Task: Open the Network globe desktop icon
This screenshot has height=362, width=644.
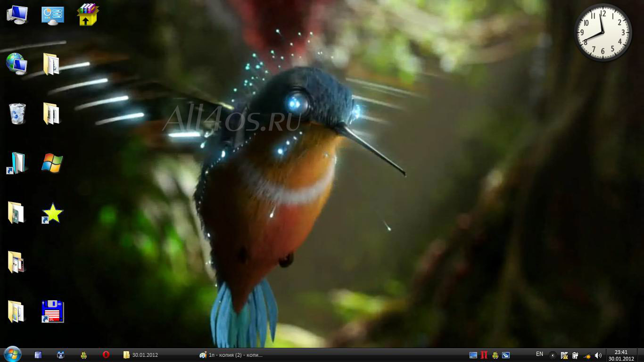Action: pos(17,63)
